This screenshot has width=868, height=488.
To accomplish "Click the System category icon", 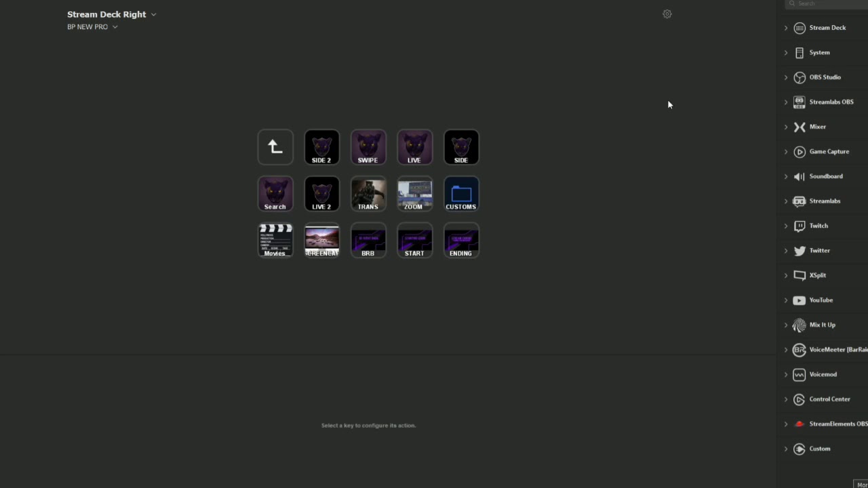I will [800, 52].
